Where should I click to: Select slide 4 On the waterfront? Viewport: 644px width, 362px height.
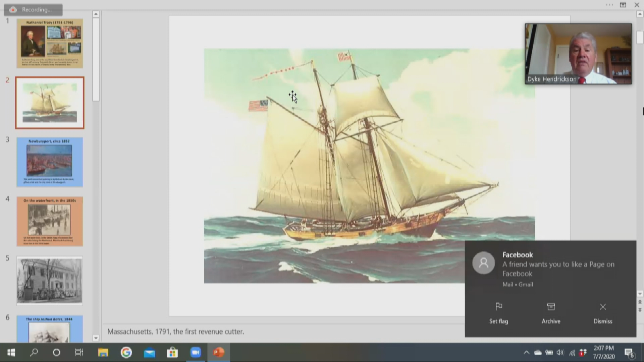50,221
